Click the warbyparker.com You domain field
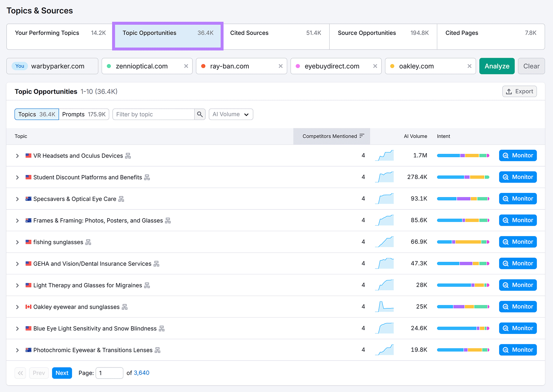Screen dimensions: 553x392 [x=52, y=66]
